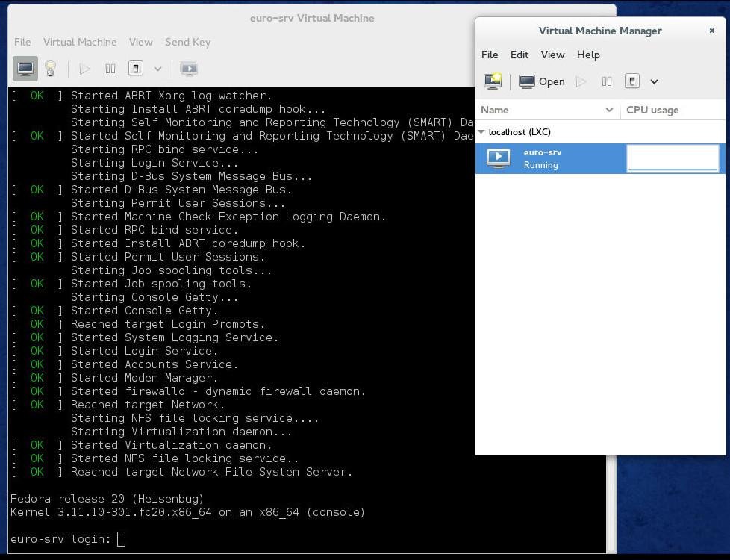Open the Send Key menu
This screenshot has height=560, width=730.
pyautogui.click(x=187, y=42)
